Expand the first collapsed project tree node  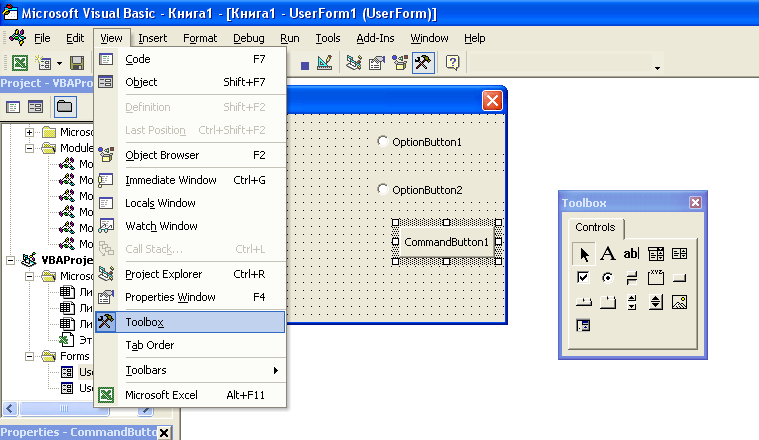[x=30, y=132]
